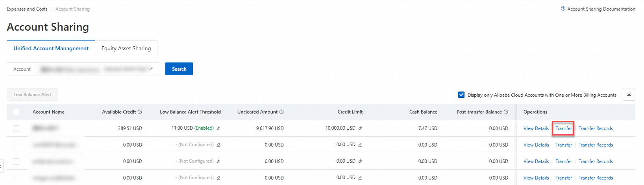Click the Cash Balance column header
This screenshot has height=185, width=644.
click(423, 112)
